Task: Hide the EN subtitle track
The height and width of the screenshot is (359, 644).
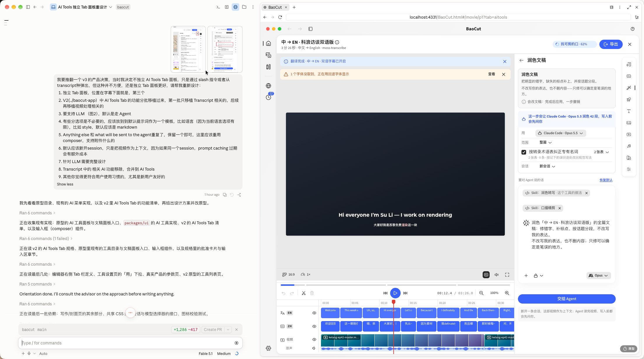Action: click(314, 313)
